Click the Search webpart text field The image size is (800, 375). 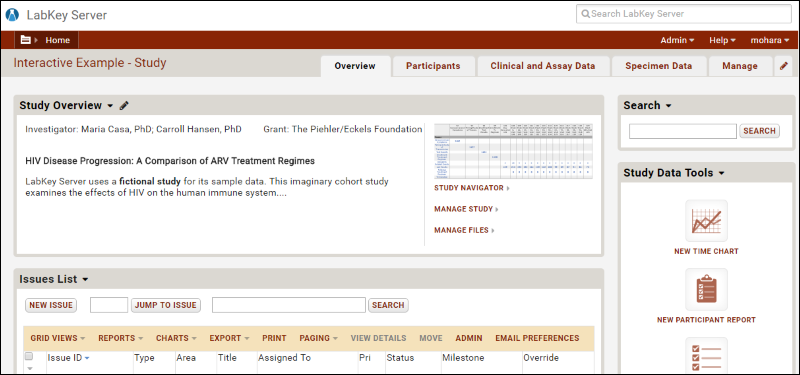click(x=683, y=131)
